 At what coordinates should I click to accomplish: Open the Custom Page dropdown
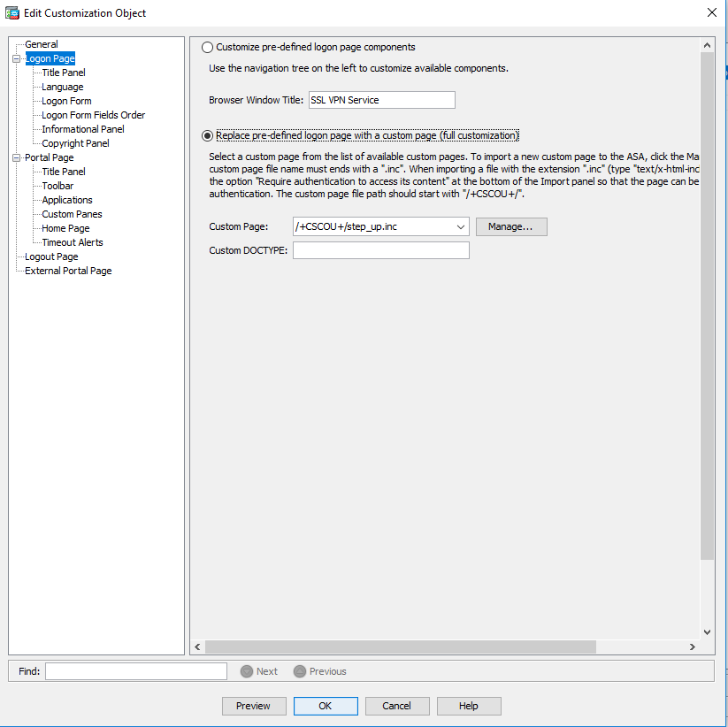click(x=461, y=226)
